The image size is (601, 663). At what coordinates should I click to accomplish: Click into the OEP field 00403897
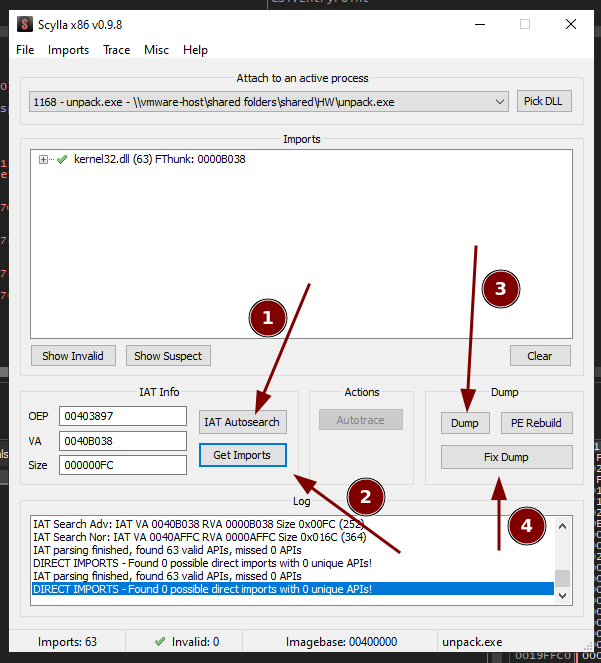pyautogui.click(x=123, y=416)
